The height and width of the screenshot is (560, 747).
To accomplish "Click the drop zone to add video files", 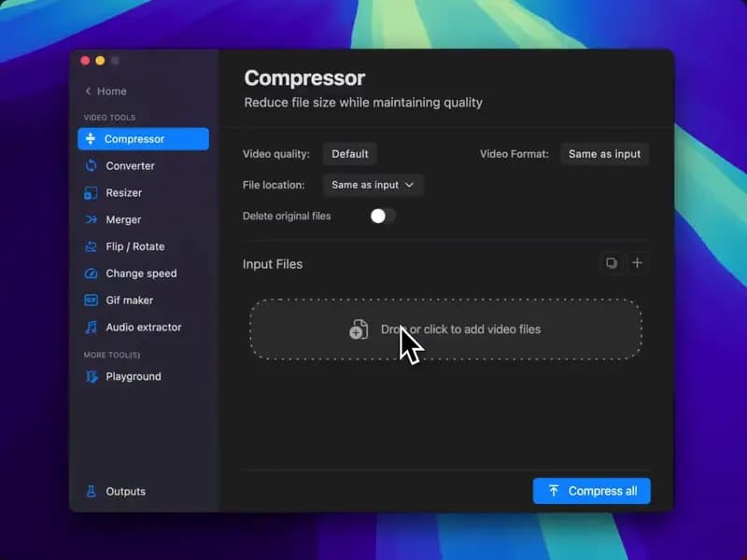I will tap(445, 329).
